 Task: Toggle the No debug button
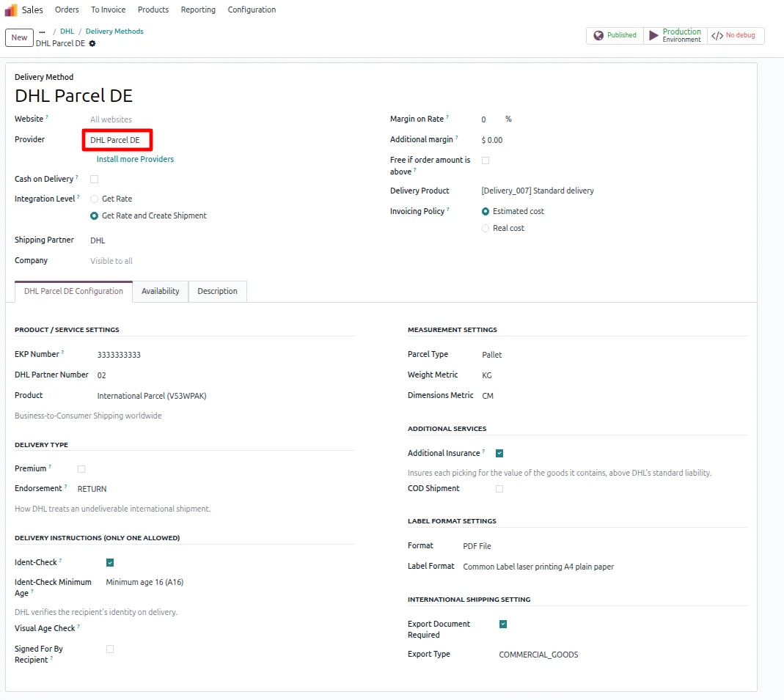pyautogui.click(x=736, y=35)
